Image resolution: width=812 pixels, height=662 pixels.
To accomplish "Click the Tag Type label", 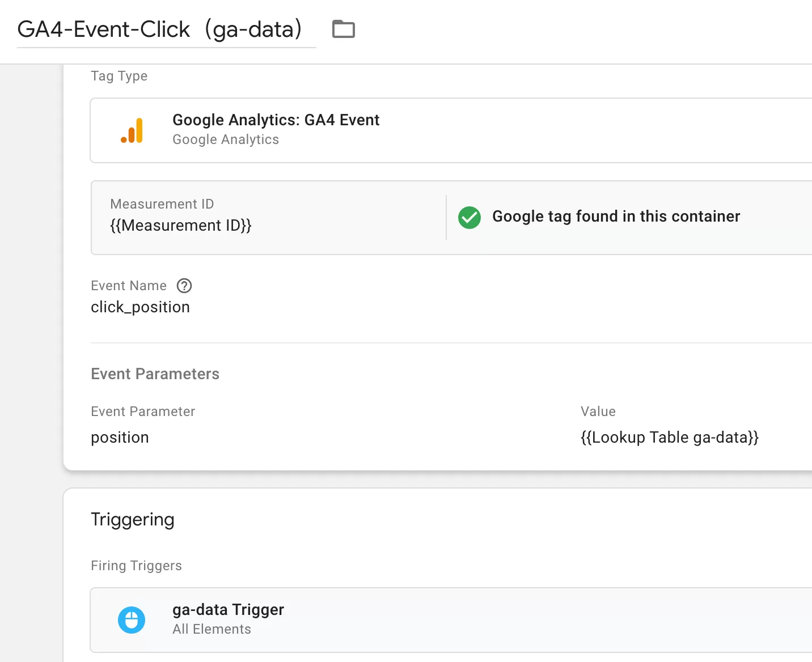I will (x=119, y=76).
